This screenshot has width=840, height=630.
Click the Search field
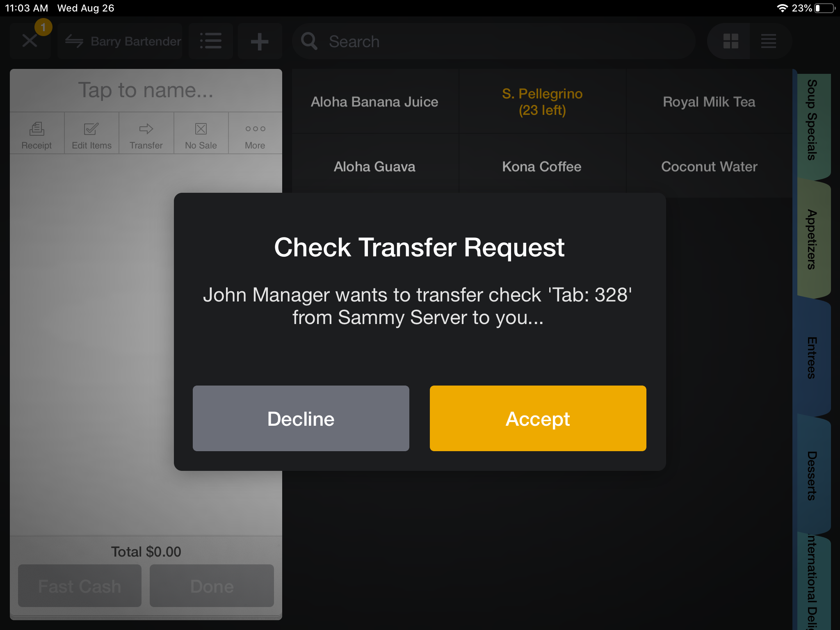click(x=492, y=41)
